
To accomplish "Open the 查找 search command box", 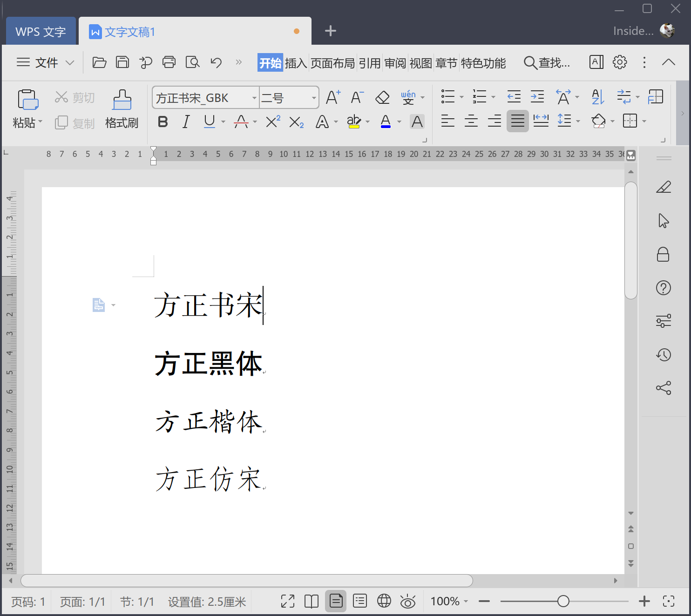I will [547, 62].
